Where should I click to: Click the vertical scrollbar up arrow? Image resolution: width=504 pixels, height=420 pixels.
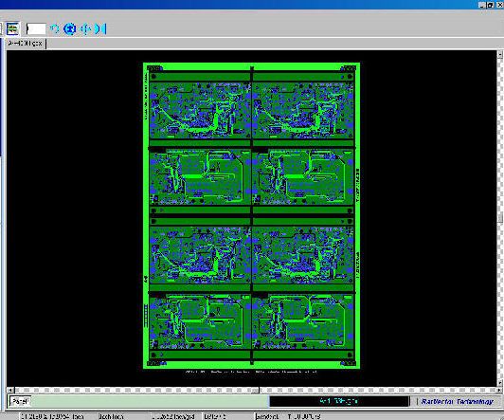click(x=500, y=55)
